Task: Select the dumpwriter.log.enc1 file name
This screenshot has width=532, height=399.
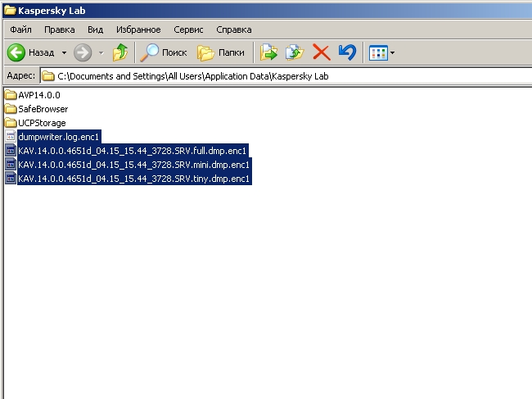Action: click(59, 137)
